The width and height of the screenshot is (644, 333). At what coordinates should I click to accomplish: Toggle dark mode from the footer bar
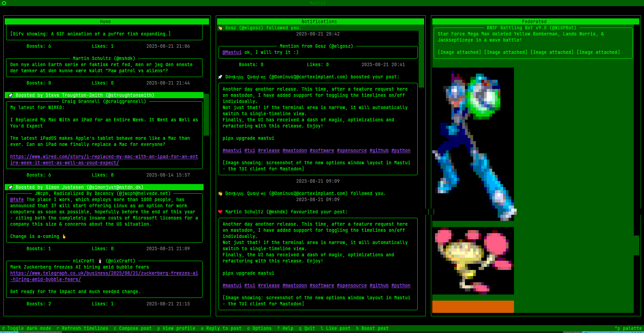tap(26, 328)
